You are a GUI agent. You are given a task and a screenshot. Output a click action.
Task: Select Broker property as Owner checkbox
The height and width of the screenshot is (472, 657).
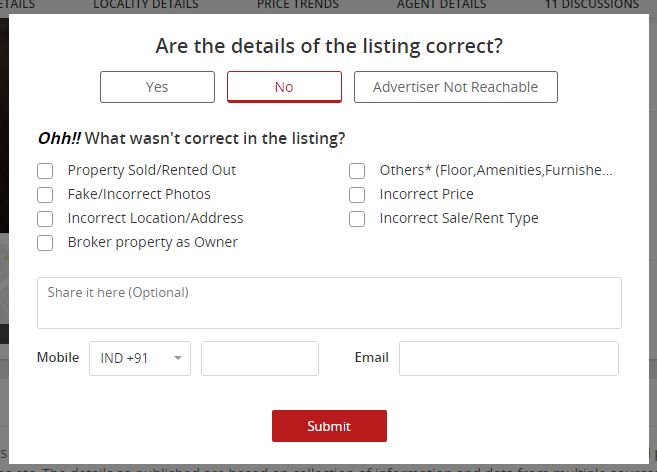[x=45, y=242]
